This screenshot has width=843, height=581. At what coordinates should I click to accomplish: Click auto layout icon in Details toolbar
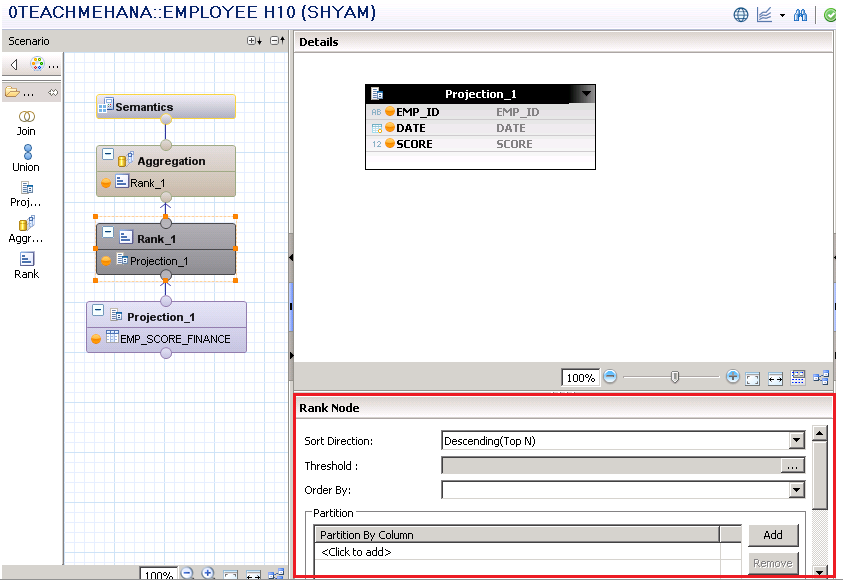(821, 378)
